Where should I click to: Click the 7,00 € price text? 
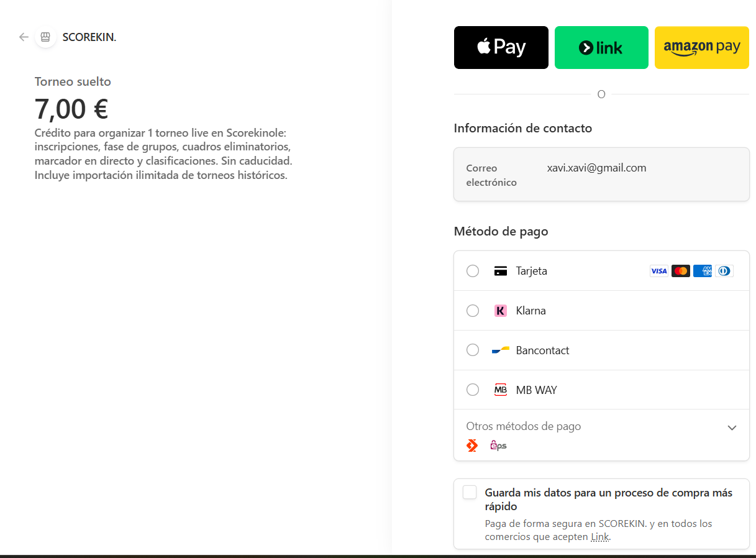(71, 109)
